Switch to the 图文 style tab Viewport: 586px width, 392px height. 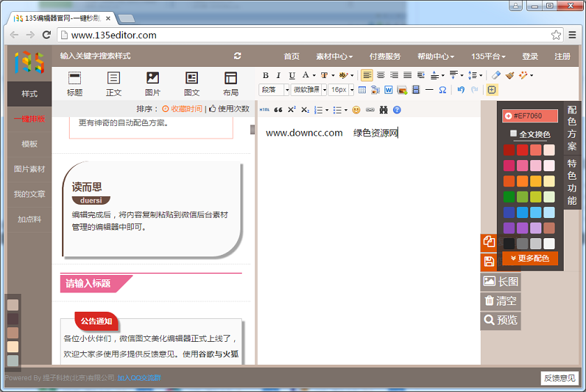point(192,84)
